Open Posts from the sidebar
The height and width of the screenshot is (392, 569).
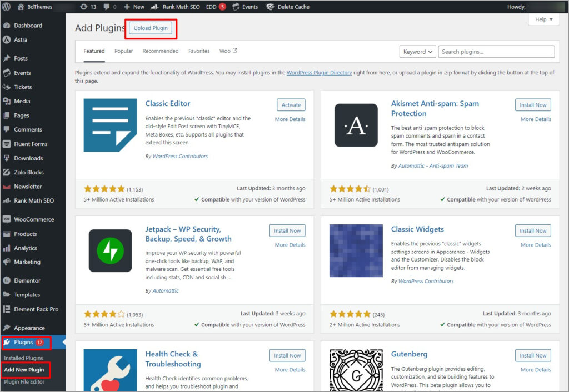(21, 58)
